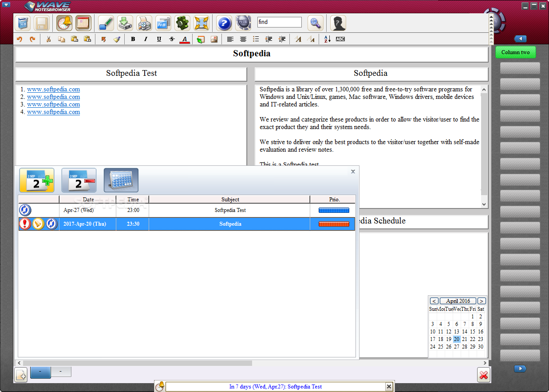Select the Apr-27 (Wed) schedule row
This screenshot has height=392, width=549.
pyautogui.click(x=186, y=210)
